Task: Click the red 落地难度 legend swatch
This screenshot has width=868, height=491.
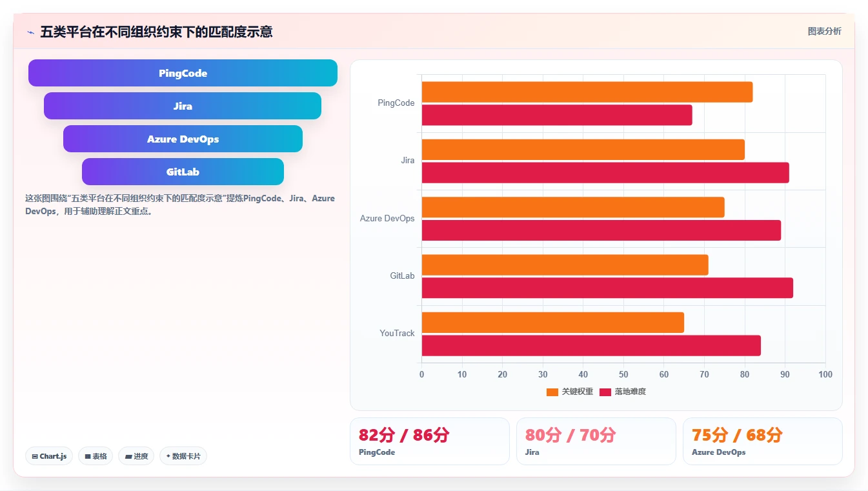Action: (605, 392)
